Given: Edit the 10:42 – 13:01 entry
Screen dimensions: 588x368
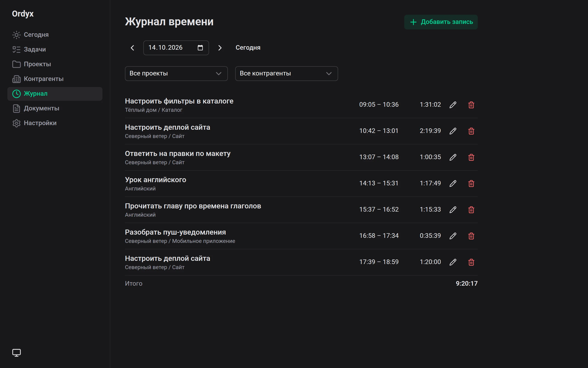Looking at the screenshot, I should [x=453, y=131].
